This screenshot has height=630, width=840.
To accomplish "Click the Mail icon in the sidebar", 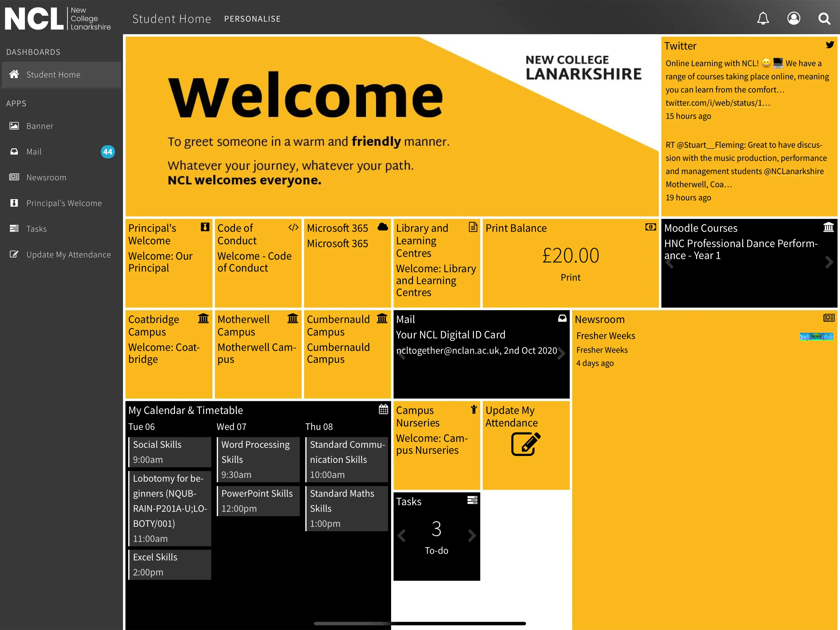I will [14, 152].
